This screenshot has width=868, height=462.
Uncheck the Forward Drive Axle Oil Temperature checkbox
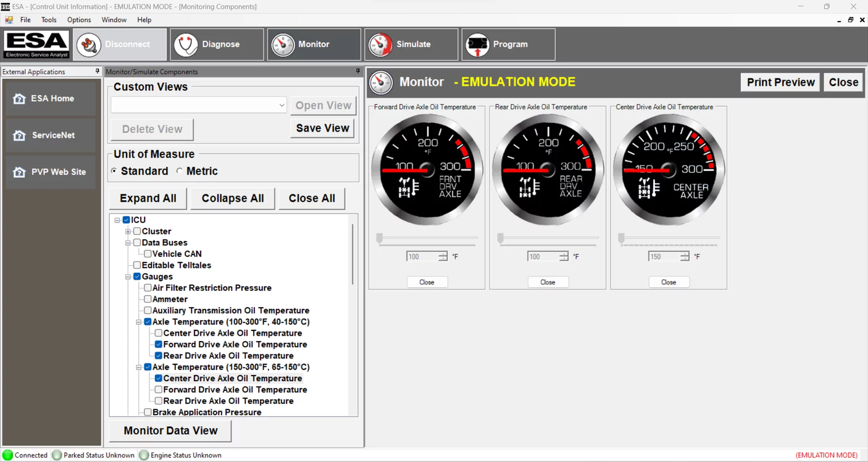158,344
